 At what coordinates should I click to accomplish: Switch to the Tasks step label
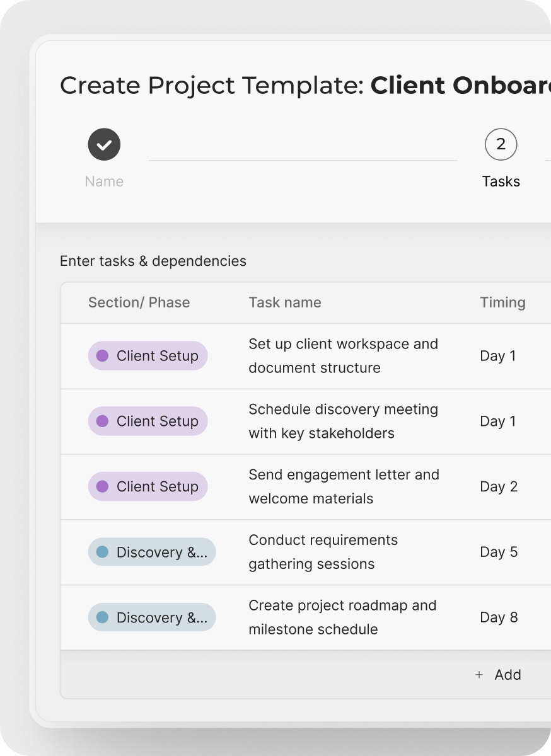coord(501,181)
